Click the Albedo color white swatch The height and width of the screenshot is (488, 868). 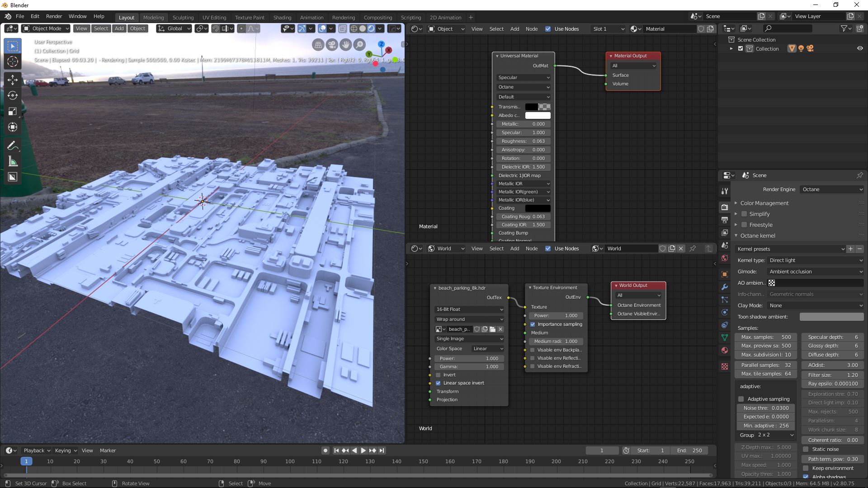pos(538,115)
